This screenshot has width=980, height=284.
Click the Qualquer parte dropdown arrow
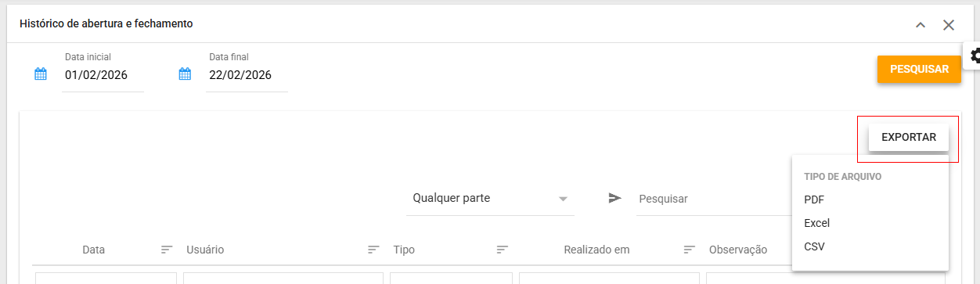point(563,199)
